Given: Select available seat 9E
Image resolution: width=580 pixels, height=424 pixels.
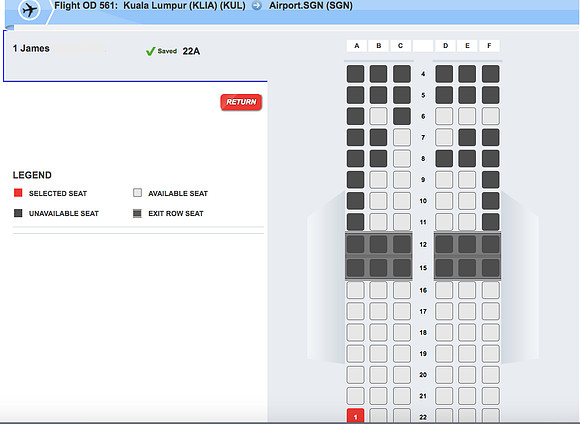Looking at the screenshot, I should pos(467,179).
